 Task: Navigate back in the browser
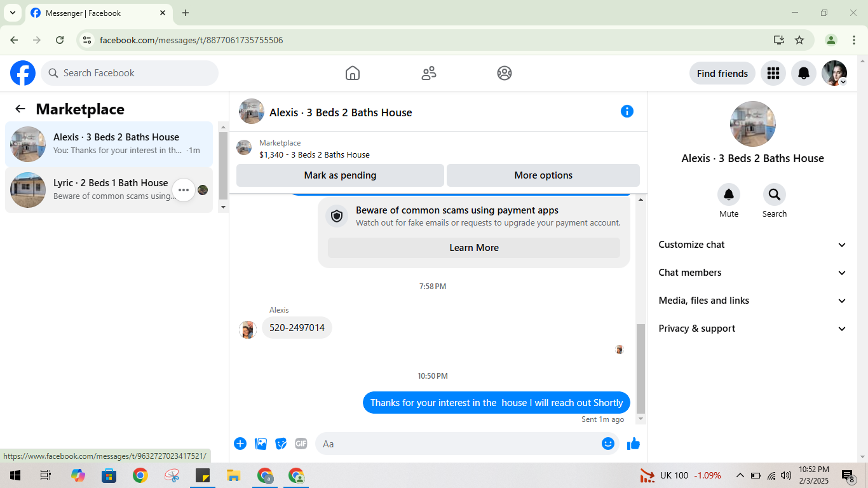14,40
